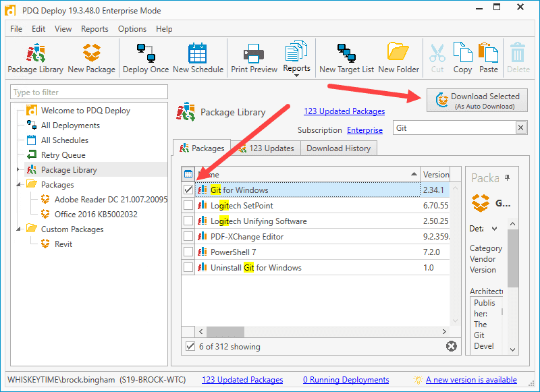The width and height of the screenshot is (540, 392).
Task: Launch Deploy Once toolbar icon
Action: (146, 58)
